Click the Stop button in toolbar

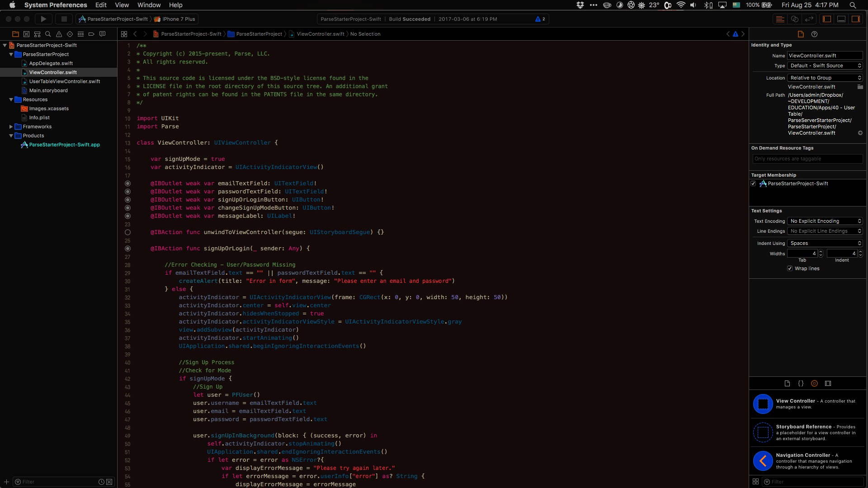(64, 19)
